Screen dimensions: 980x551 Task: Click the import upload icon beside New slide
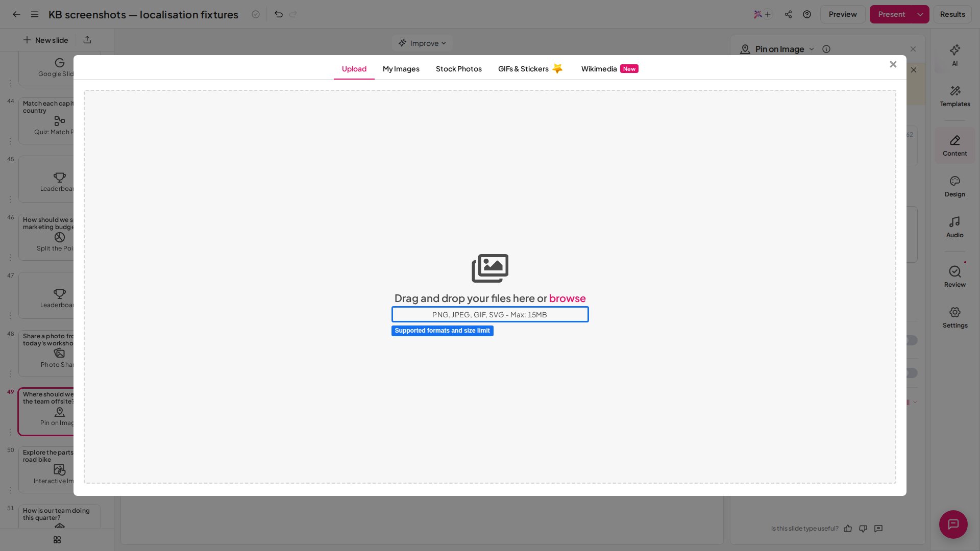[87, 40]
